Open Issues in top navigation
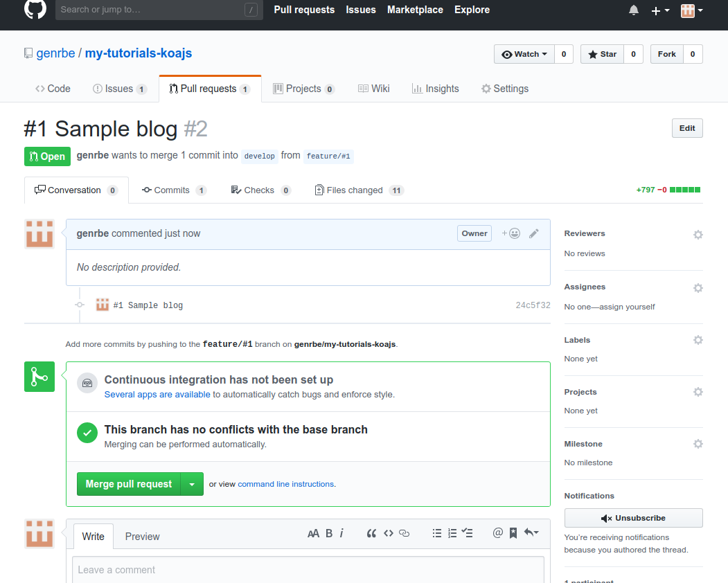728x583 pixels. click(x=361, y=10)
